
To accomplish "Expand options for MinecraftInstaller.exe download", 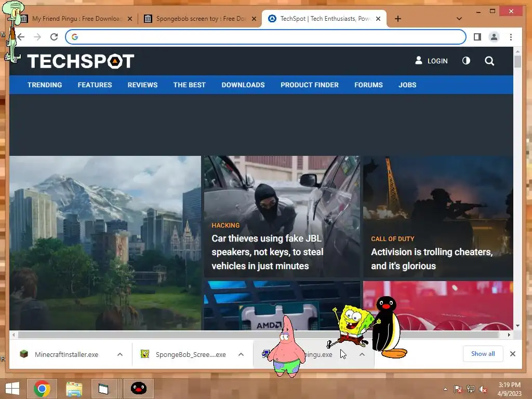I will (x=120, y=354).
